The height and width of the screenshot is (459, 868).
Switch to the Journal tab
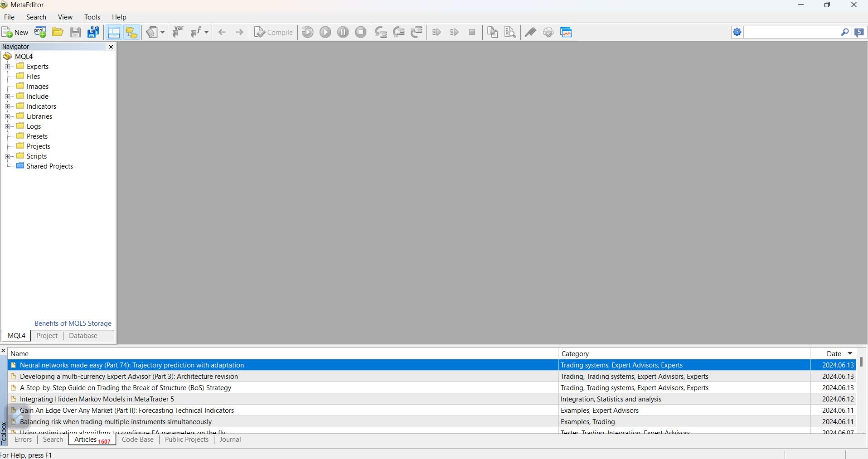click(x=230, y=440)
